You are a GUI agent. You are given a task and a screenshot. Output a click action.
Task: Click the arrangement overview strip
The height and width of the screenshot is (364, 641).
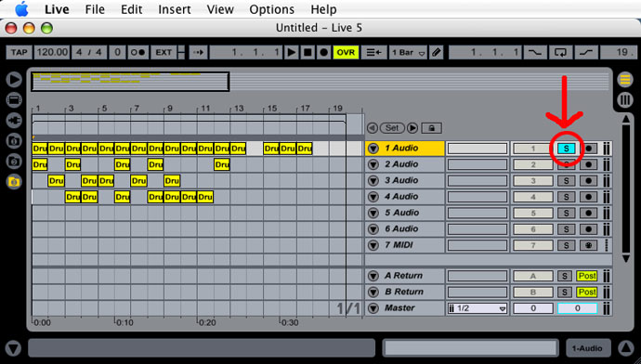click(320, 82)
